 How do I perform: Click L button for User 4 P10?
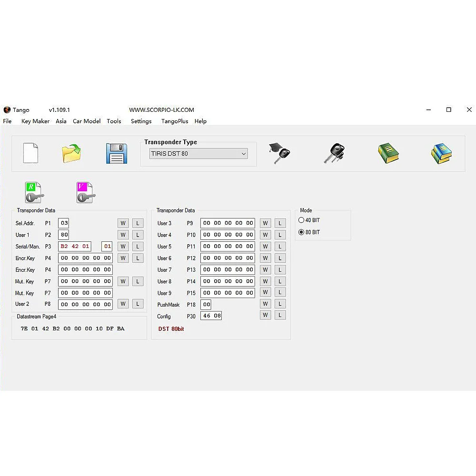point(280,235)
